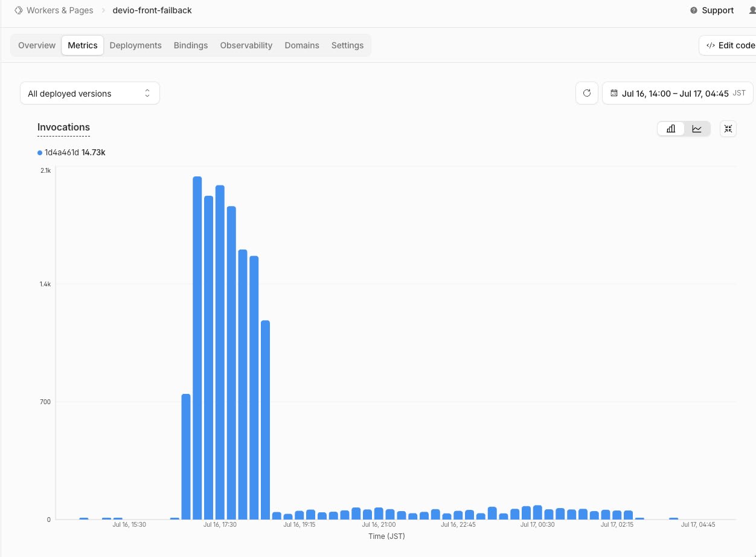Open the user account icon
This screenshot has width=756, height=557.
pos(752,10)
